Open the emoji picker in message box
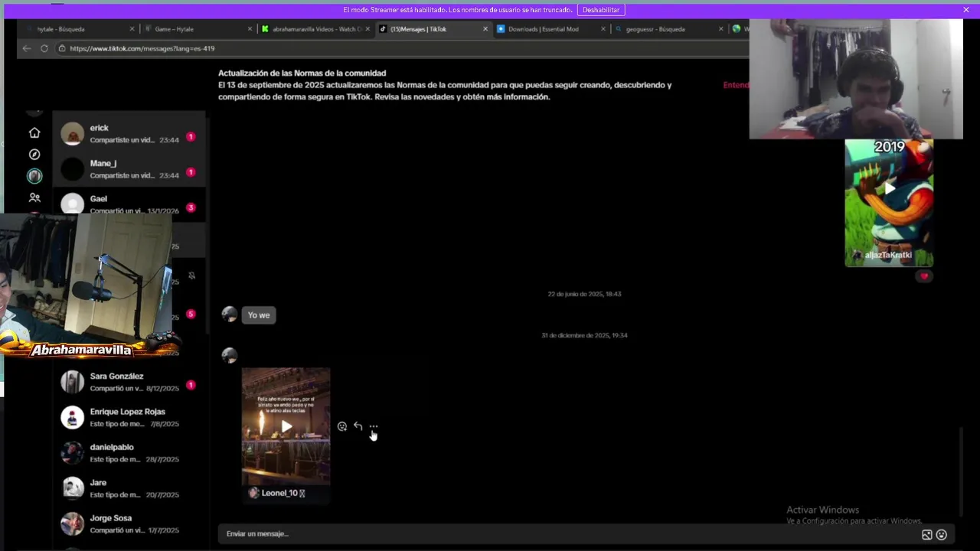Screen dimensions: 980x551 942,535
